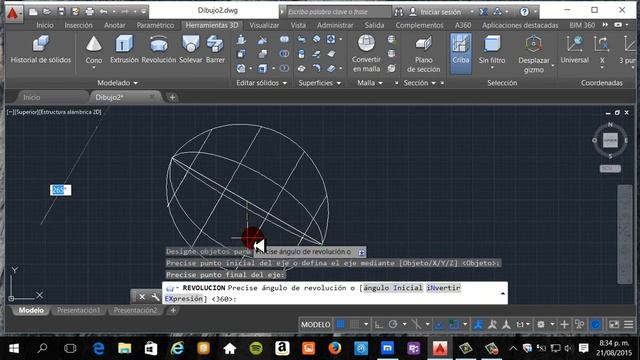Click the MODELO status bar button
The height and width of the screenshot is (360, 640).
[x=316, y=324]
